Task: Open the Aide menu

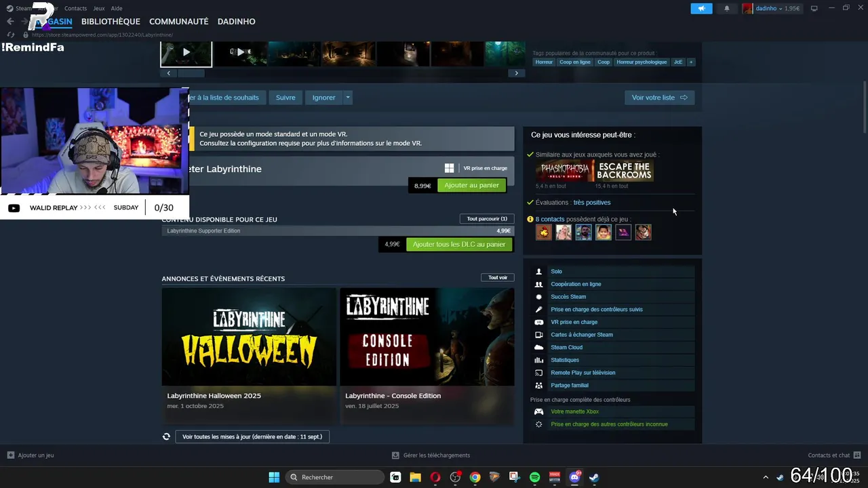Action: coord(117,8)
